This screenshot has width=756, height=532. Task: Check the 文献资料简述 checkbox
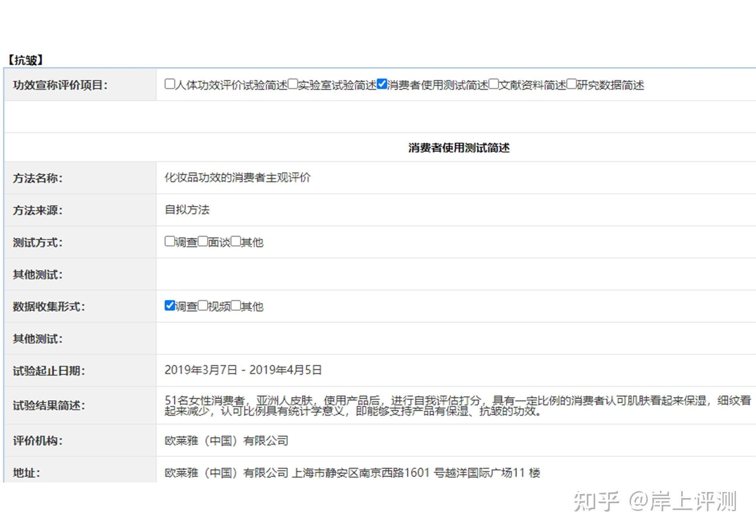(494, 84)
